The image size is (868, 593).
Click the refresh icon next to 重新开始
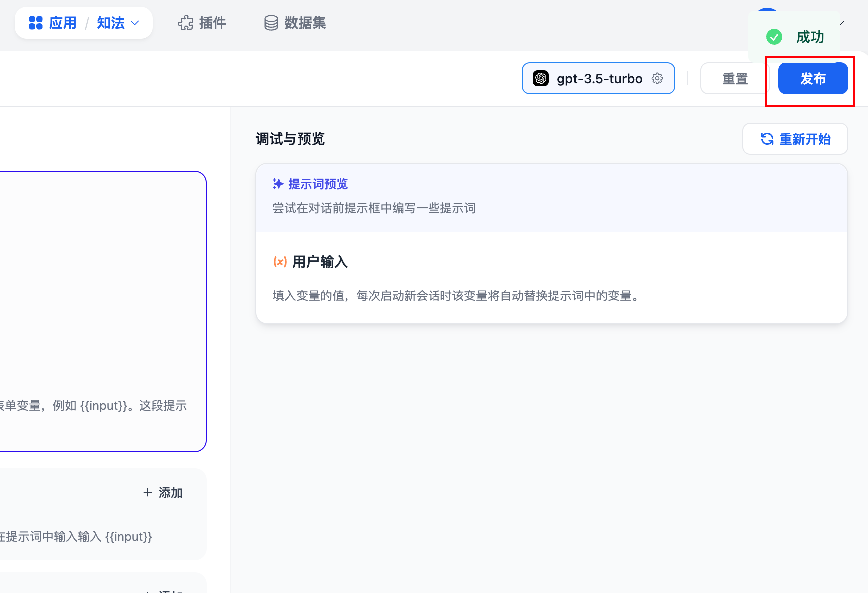pyautogui.click(x=767, y=139)
